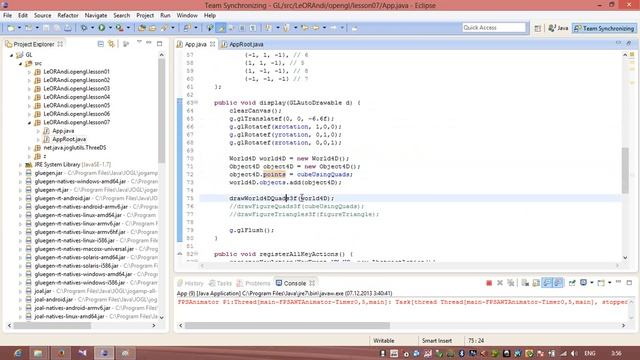The width and height of the screenshot is (640, 360).
Task: Open the File menu
Action: click(x=7, y=16)
